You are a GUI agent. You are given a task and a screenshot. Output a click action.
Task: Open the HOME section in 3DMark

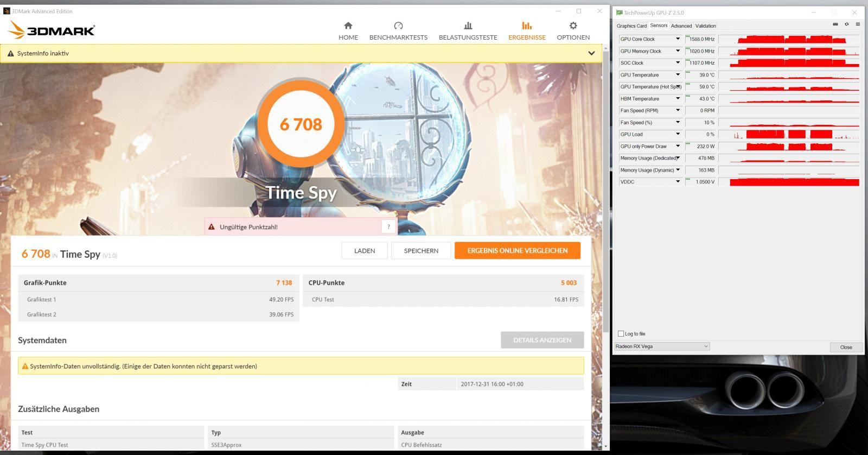point(348,31)
